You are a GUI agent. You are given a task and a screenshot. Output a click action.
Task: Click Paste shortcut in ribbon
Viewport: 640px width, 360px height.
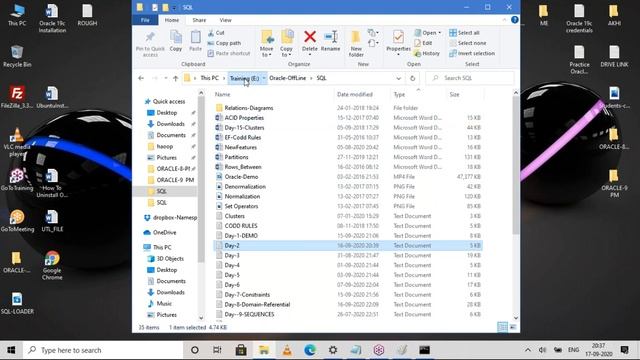tap(229, 53)
